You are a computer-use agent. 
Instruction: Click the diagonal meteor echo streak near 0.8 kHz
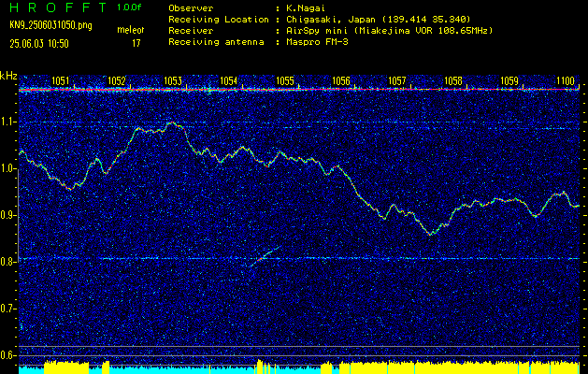265,256
